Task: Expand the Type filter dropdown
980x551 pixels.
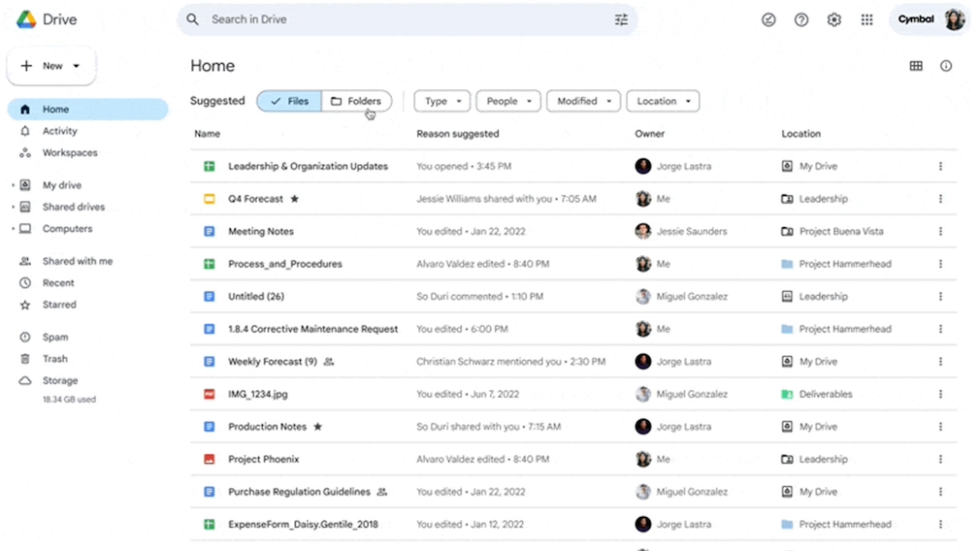Action: coord(441,101)
